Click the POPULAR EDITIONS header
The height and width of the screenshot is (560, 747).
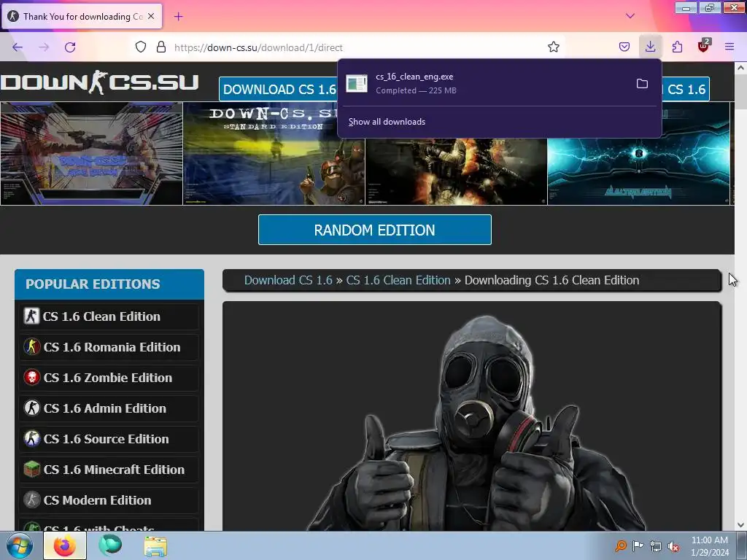(109, 284)
